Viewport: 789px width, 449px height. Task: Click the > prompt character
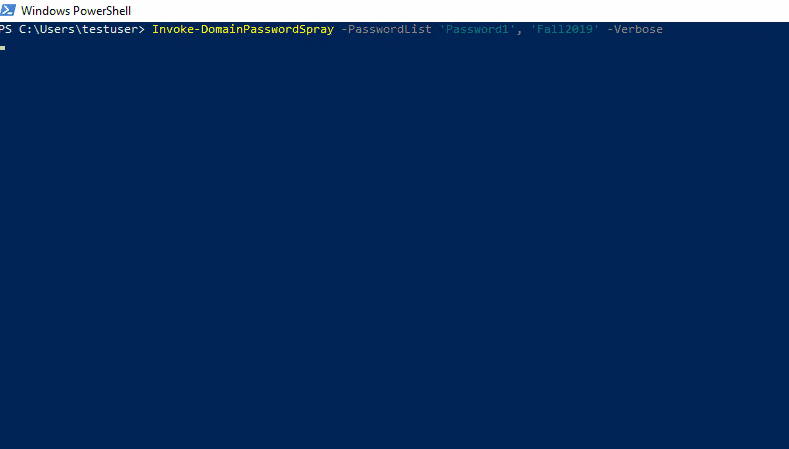[x=142, y=29]
